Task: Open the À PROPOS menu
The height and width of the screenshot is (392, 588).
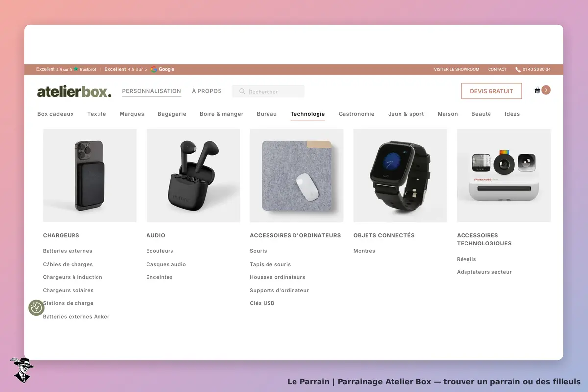Action: [207, 91]
